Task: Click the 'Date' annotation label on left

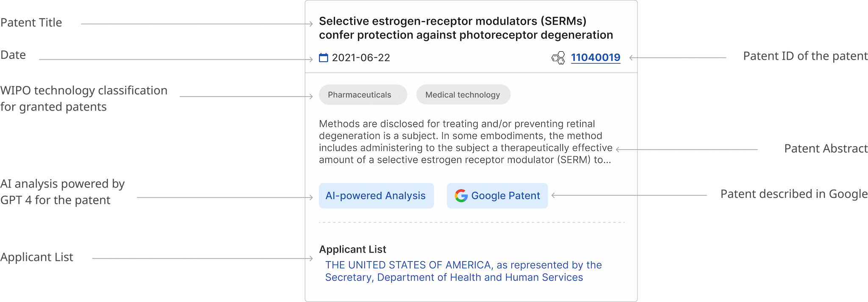Action: (x=14, y=55)
